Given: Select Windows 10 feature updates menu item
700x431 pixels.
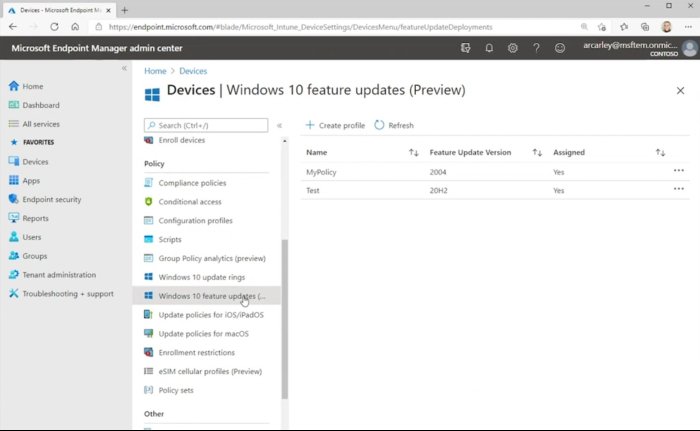Looking at the screenshot, I should click(206, 296).
